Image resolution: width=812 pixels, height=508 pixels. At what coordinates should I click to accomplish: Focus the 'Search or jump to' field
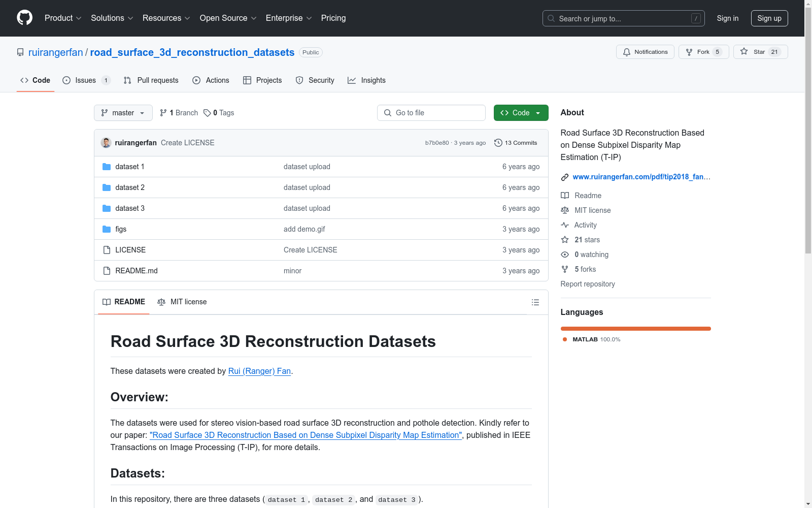point(624,18)
